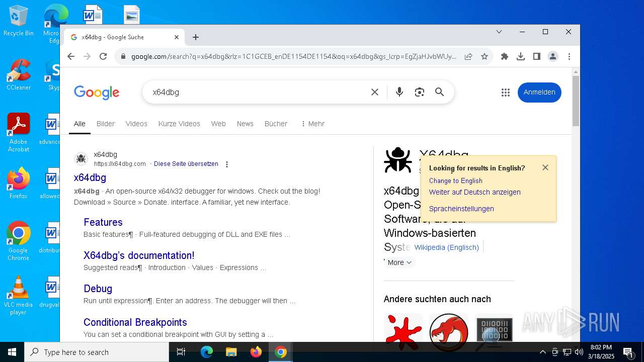Select the Alle results tab

(x=79, y=124)
